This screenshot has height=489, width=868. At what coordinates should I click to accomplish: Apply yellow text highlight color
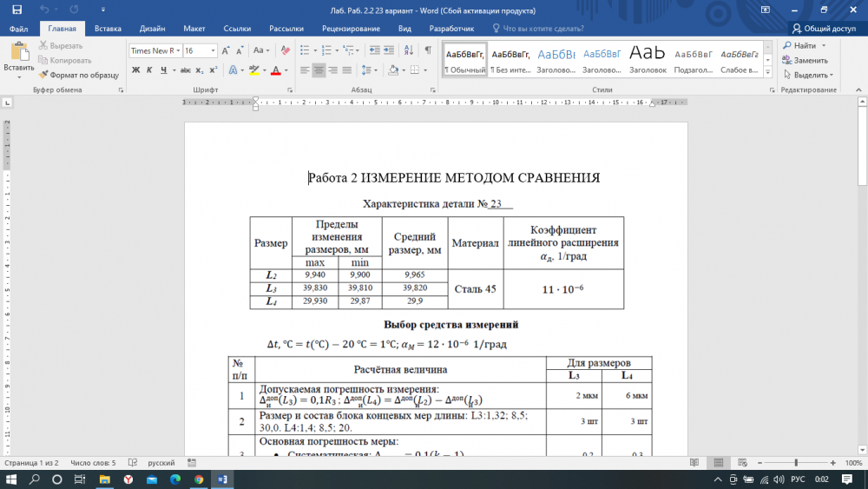(254, 70)
